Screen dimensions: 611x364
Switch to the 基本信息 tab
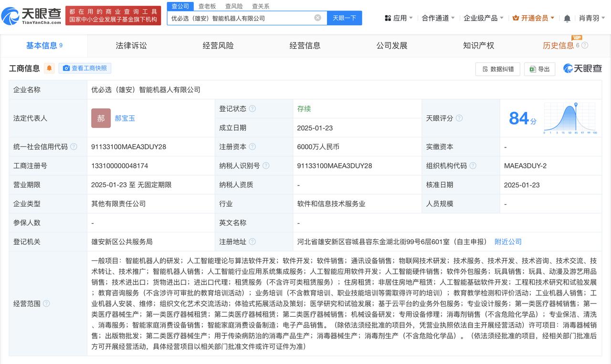(x=44, y=45)
